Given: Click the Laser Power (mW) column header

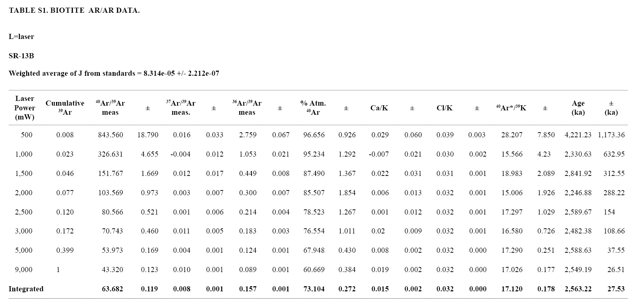Looking at the screenshot, I should tap(24, 108).
